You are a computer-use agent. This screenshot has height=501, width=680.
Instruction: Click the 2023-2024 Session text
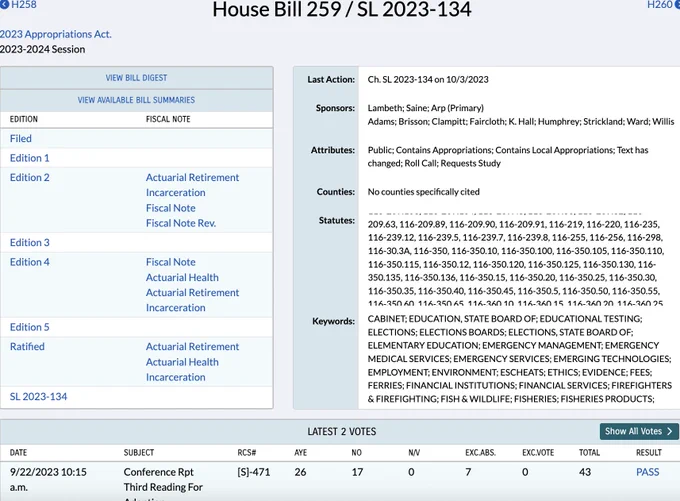42,49
